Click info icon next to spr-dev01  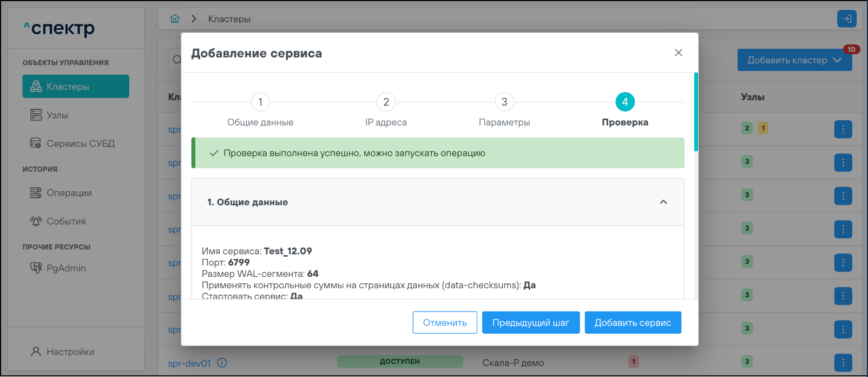click(222, 363)
